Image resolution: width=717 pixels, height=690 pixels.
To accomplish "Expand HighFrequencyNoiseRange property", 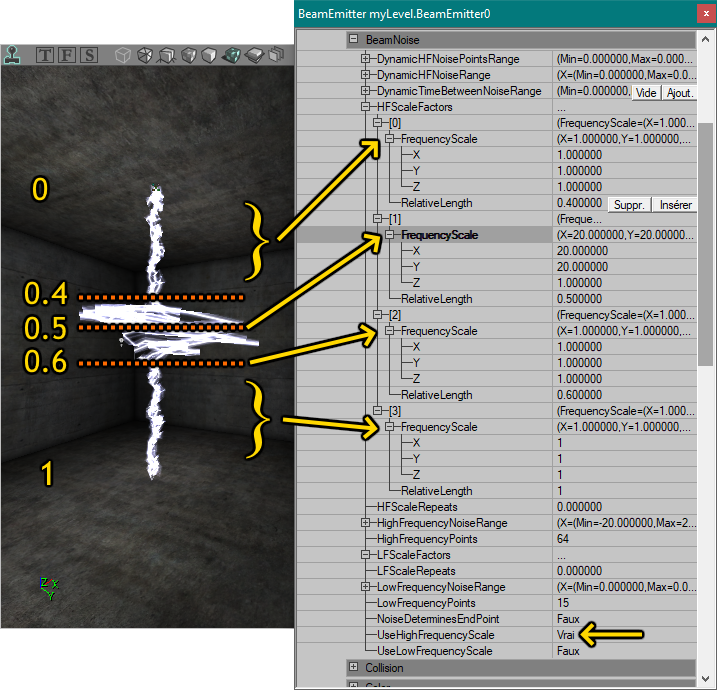I will pos(365,523).
